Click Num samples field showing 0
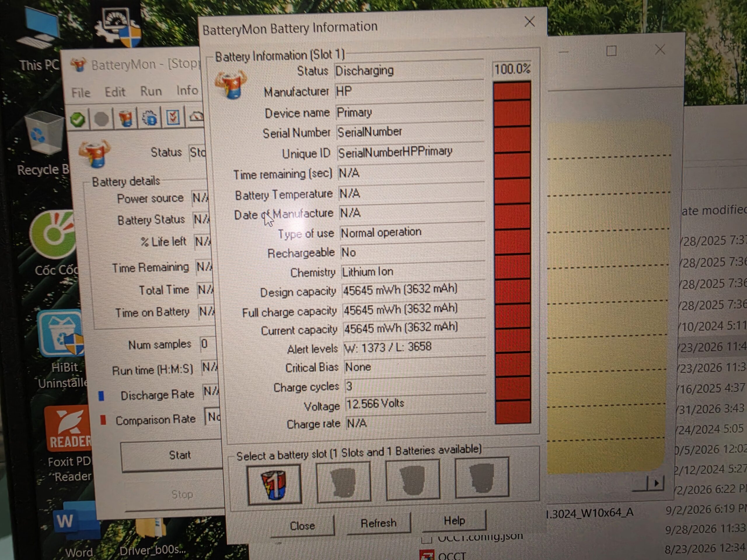This screenshot has height=560, width=747. [208, 344]
